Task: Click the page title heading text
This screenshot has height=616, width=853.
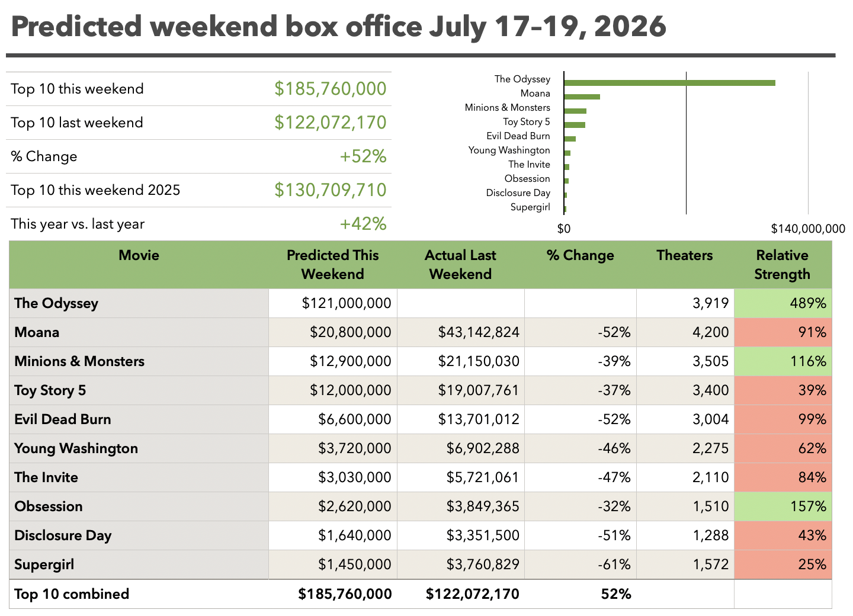Action: [x=339, y=27]
